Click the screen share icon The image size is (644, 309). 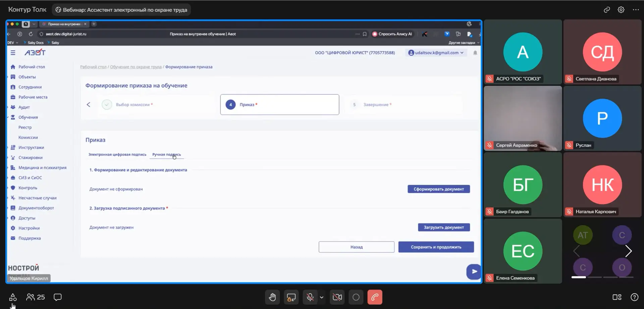291,297
